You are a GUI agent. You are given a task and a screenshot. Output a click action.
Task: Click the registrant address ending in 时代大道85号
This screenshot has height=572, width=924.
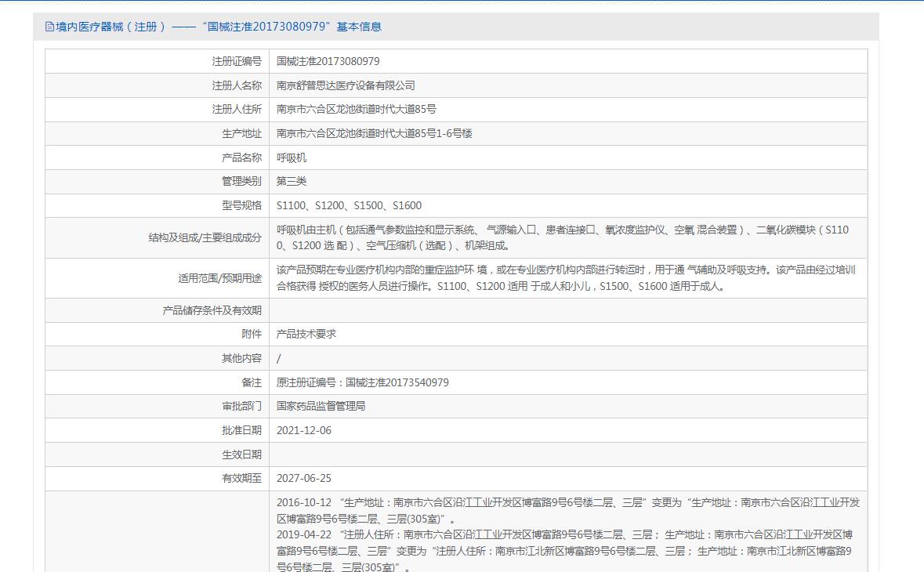(357, 109)
